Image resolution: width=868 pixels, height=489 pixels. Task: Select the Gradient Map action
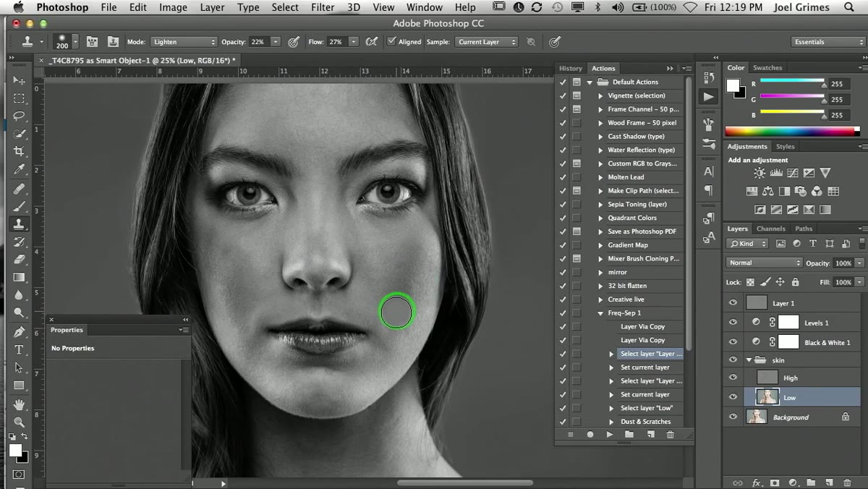[628, 245]
